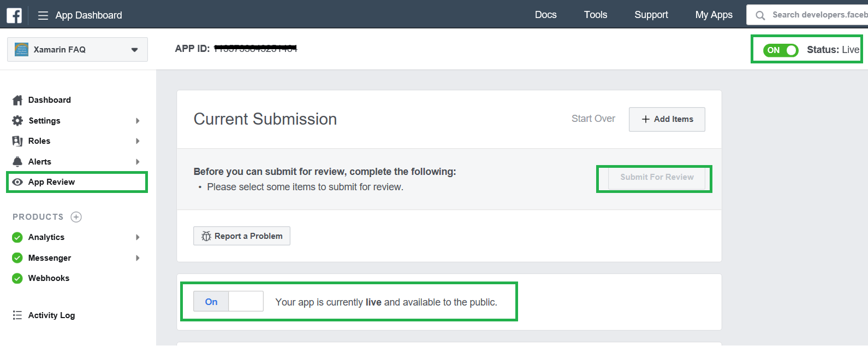
Task: Click Report a Problem button
Action: [242, 236]
